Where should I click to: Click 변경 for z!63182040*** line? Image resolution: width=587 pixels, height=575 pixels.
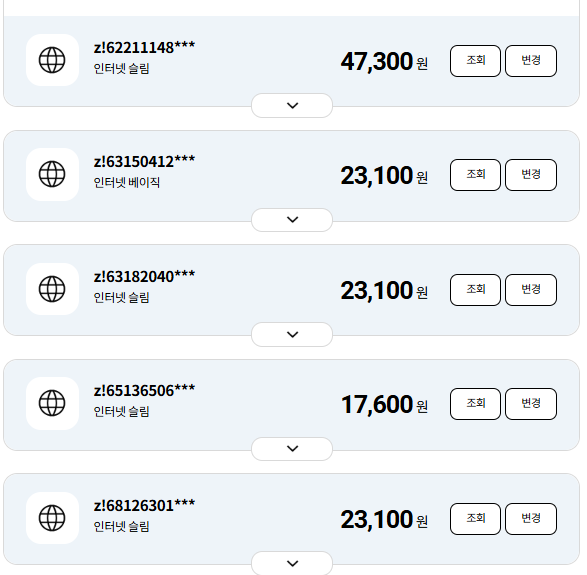(x=531, y=290)
